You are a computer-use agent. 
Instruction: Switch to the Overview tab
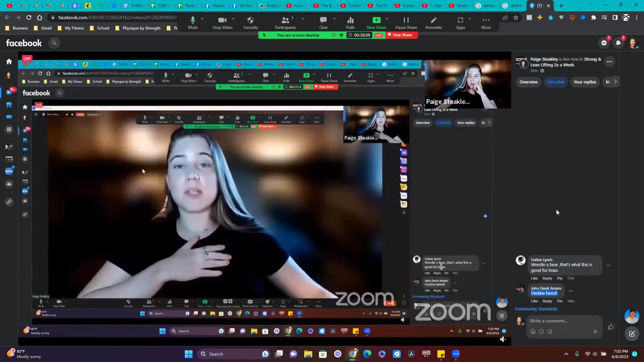528,82
